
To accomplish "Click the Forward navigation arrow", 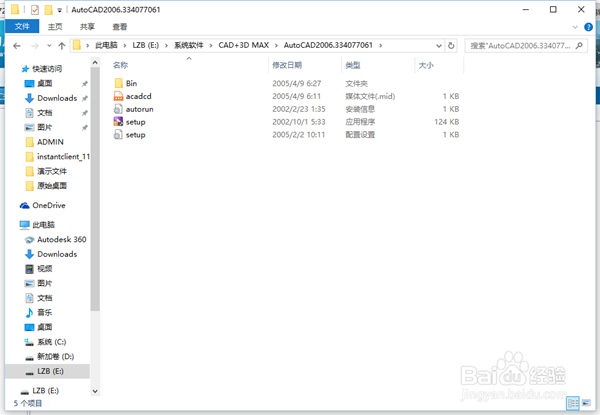I will point(34,46).
